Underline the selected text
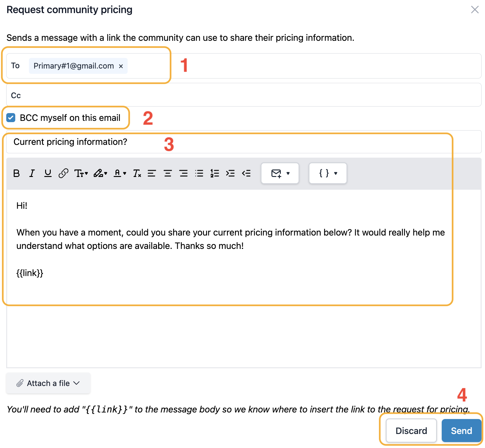The width and height of the screenshot is (485, 448). click(x=48, y=173)
